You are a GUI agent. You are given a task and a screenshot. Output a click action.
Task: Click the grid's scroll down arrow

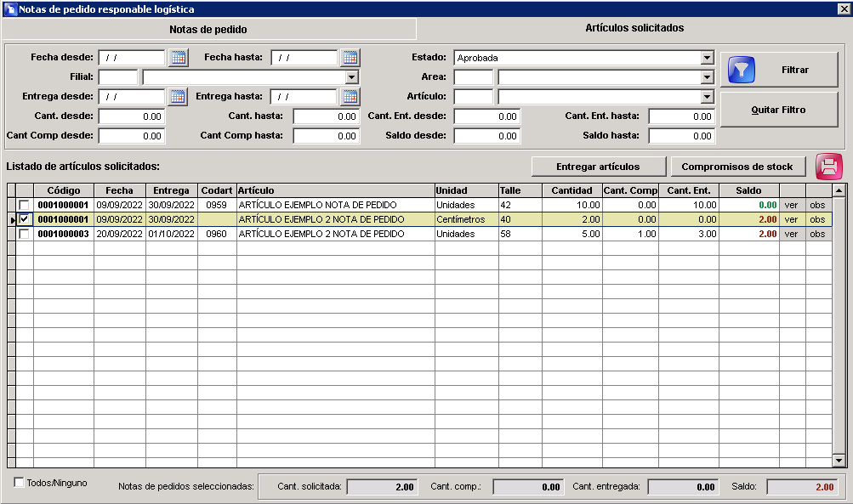click(x=839, y=461)
